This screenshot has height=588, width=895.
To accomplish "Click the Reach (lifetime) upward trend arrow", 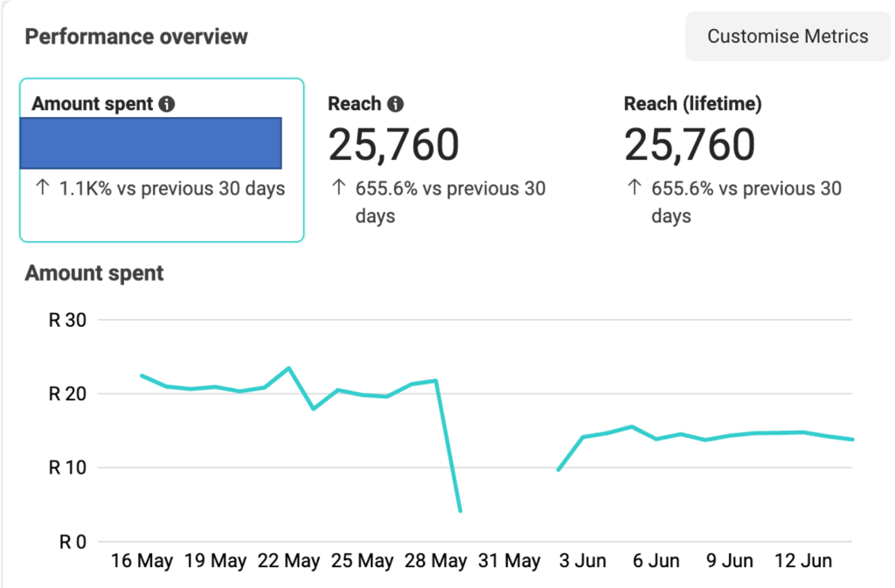I will (x=635, y=186).
